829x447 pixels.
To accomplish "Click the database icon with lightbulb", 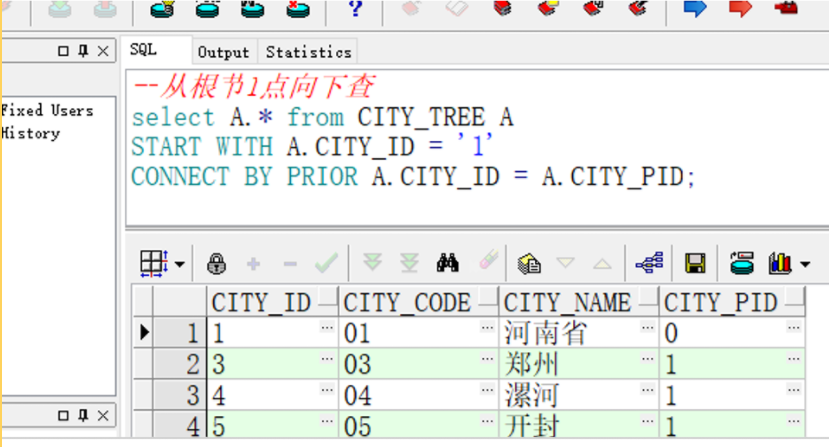I will pos(162,9).
